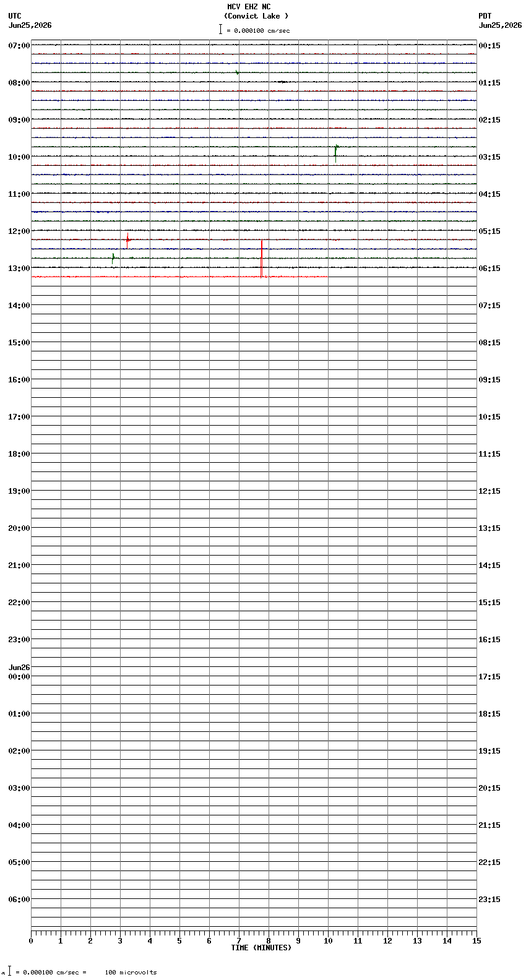This screenshot has height=980, width=526.
Task: Click the '12:15' PDT time label
Action: point(489,491)
